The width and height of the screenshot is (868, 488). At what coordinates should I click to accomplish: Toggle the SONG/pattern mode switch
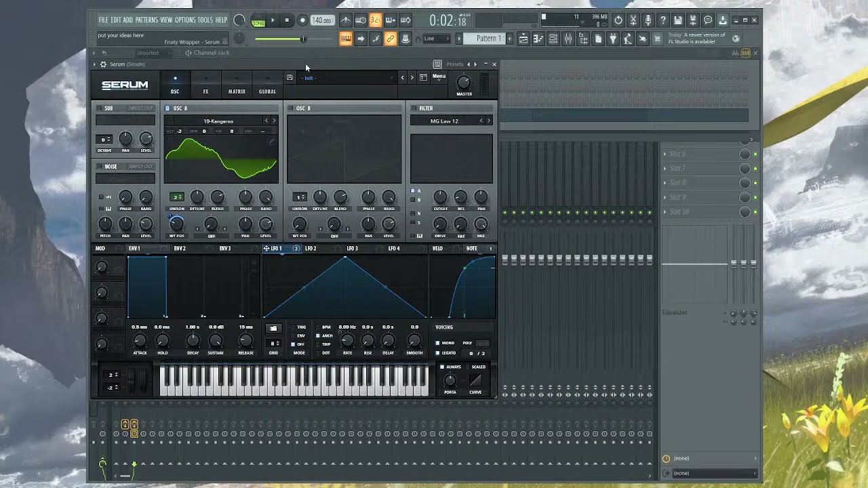point(258,20)
